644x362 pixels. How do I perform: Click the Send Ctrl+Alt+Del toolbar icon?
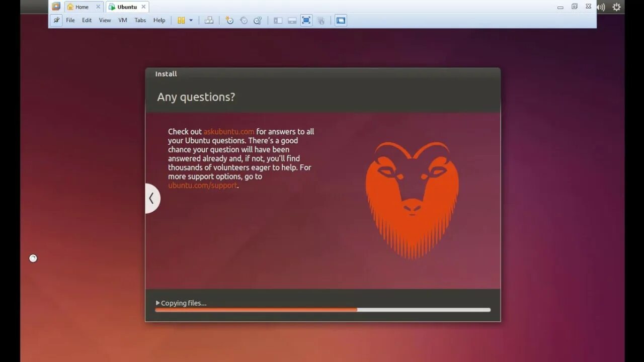(209, 20)
